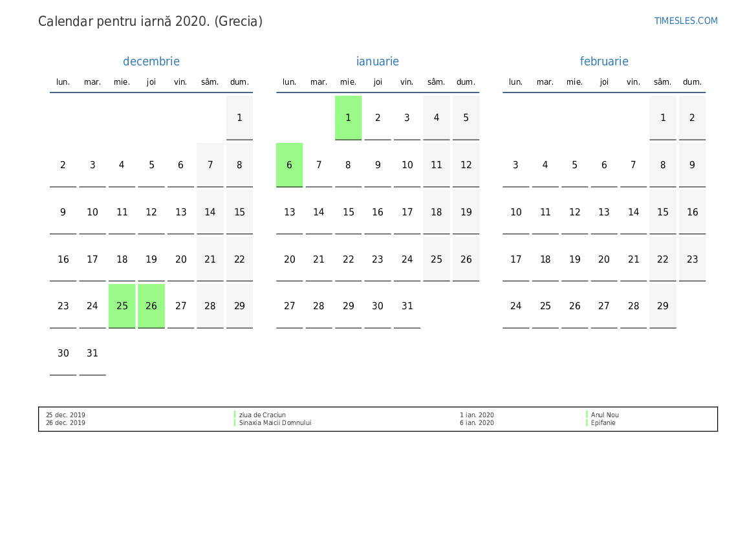Screen dimensions: 756x535
Task: Click green marker beside 'ziua de Craciun'
Action: tap(235, 415)
